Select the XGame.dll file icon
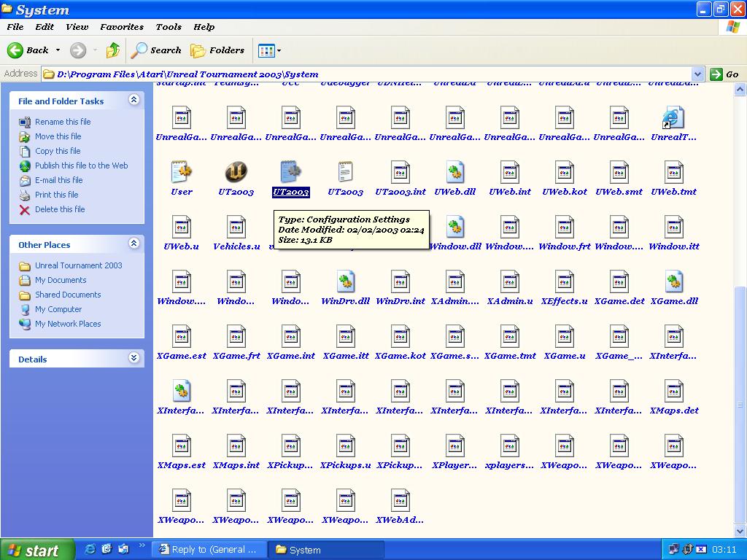Screen dimensions: 747x560 674,281
